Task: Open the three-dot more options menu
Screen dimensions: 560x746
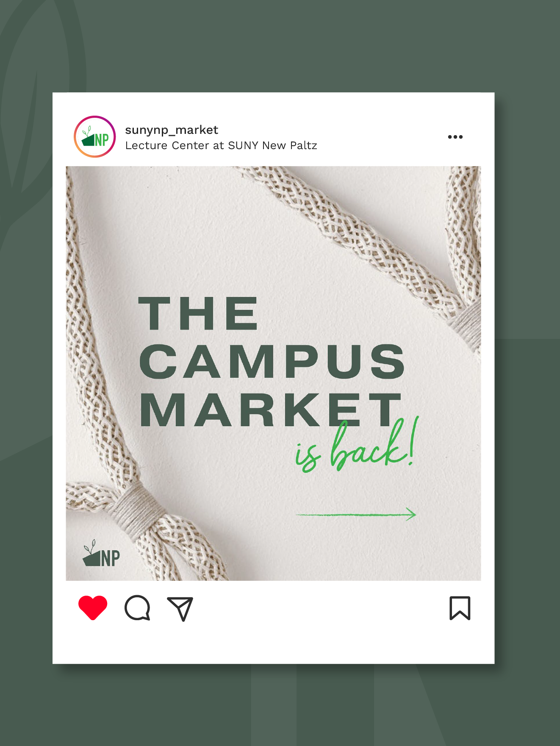Action: coord(455,137)
